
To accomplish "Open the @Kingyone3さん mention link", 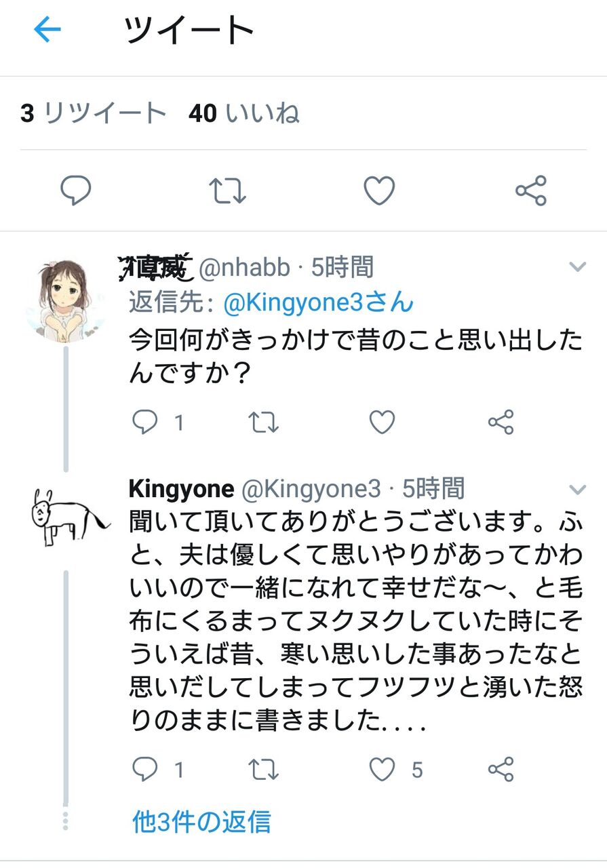I will tap(318, 302).
